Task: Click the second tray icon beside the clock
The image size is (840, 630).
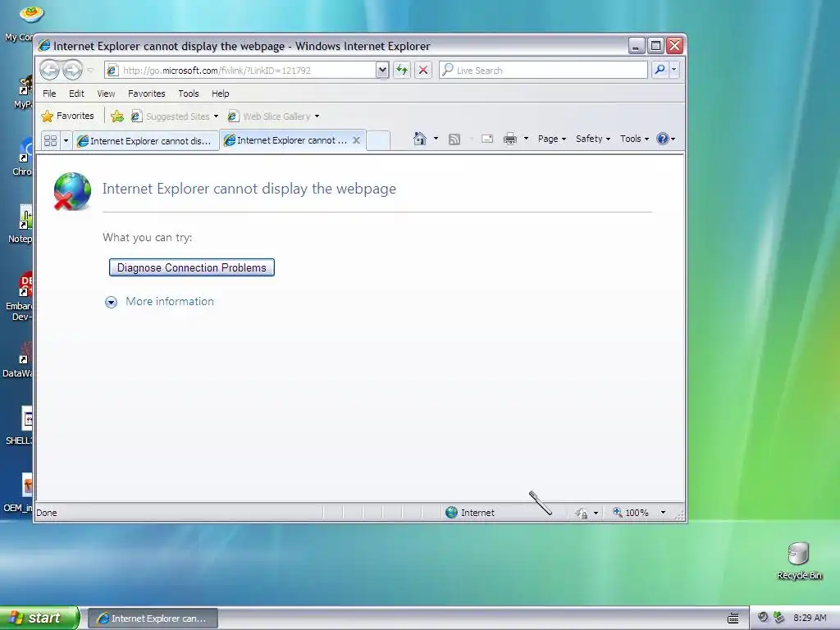Action: click(778, 618)
